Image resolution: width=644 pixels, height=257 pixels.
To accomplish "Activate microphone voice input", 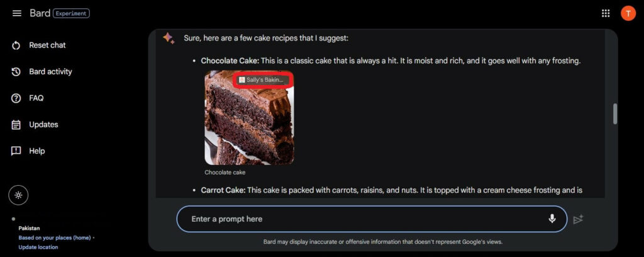I will pos(552,219).
